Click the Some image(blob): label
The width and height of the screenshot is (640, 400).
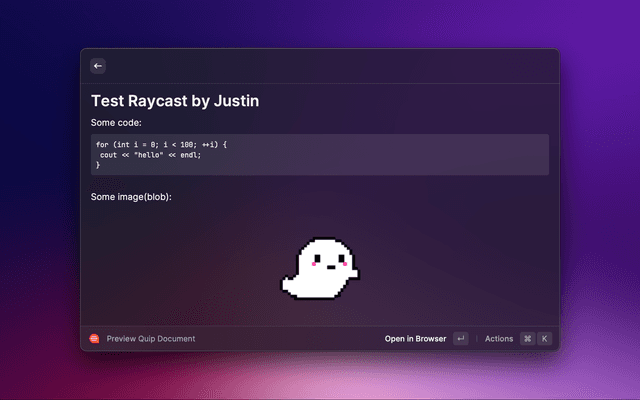[131, 197]
